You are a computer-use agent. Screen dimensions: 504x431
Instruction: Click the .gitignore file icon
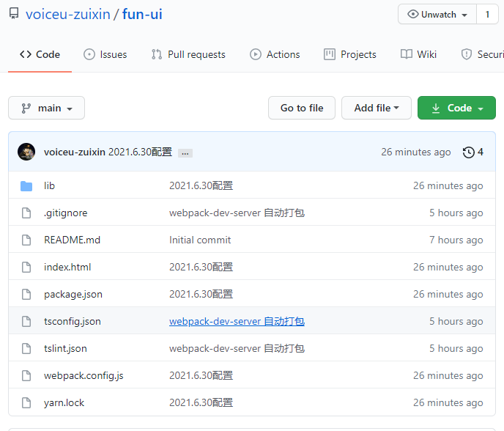26,213
